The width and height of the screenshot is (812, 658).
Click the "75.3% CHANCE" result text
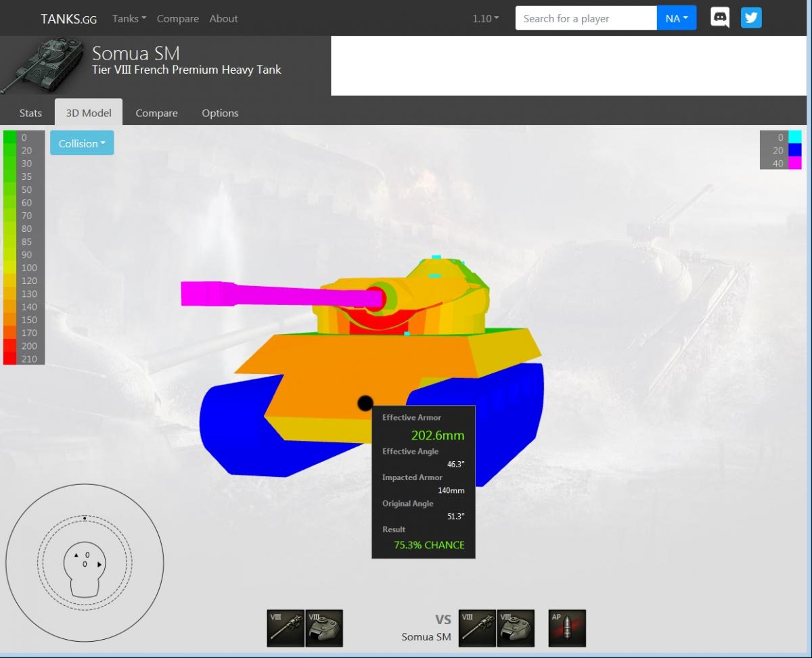(429, 544)
